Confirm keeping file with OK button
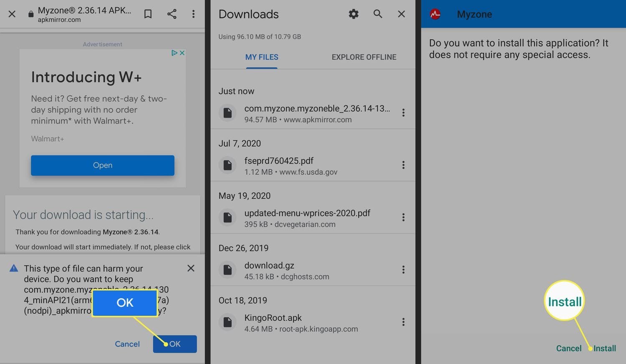This screenshot has width=626, height=364. coord(175,344)
